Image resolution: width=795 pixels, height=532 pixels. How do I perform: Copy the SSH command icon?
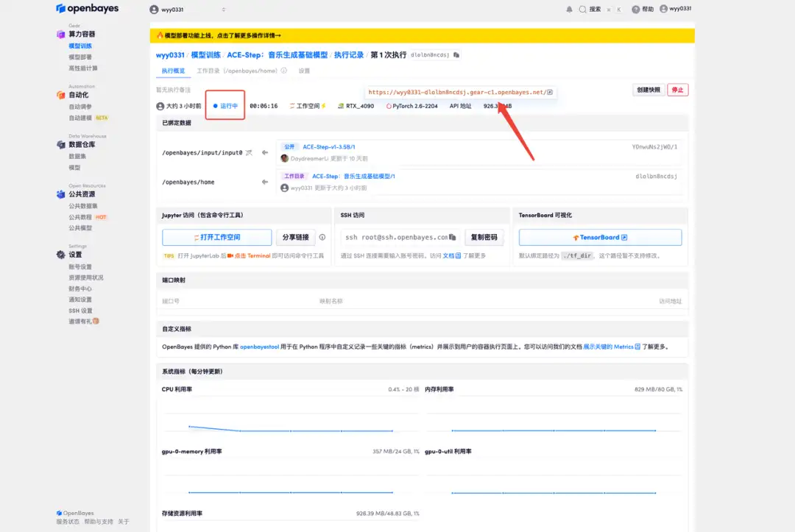click(x=452, y=237)
